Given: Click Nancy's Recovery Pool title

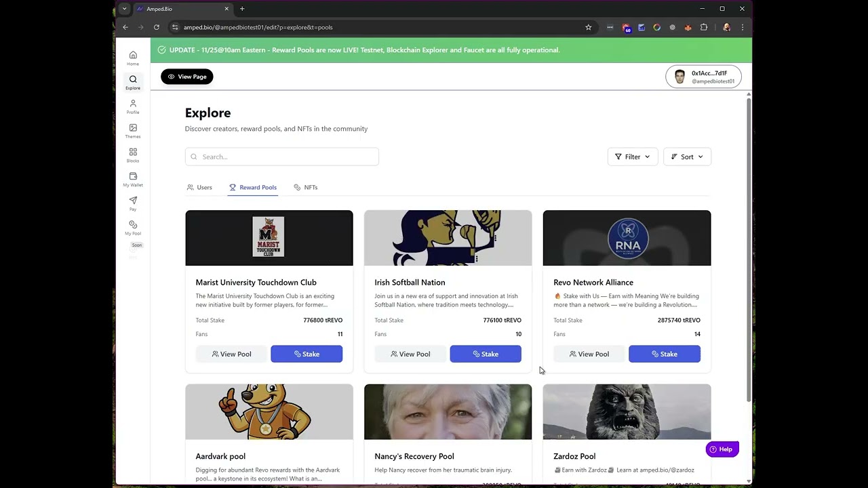Looking at the screenshot, I should (x=414, y=456).
